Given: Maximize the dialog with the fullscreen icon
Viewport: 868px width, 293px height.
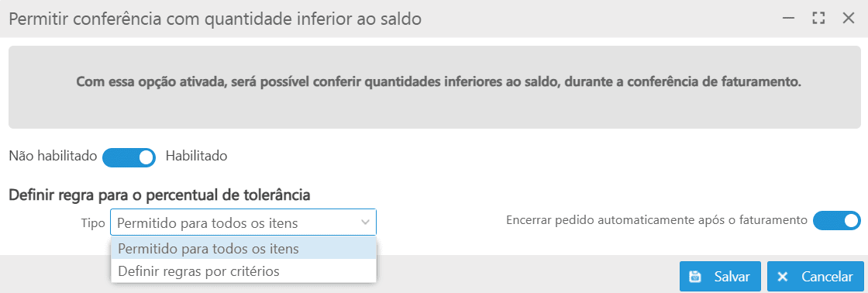Looking at the screenshot, I should pos(818,19).
